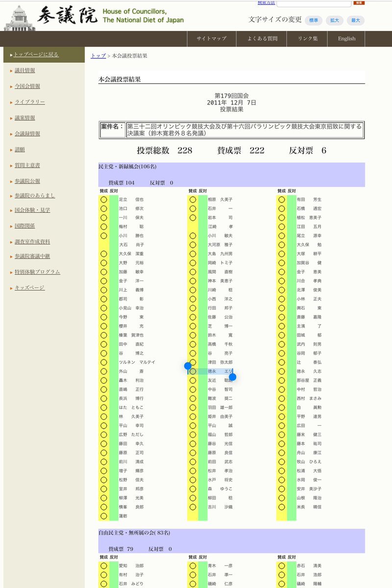Click the name 森 ゆうこ
The image size is (392, 588).
tap(220, 489)
